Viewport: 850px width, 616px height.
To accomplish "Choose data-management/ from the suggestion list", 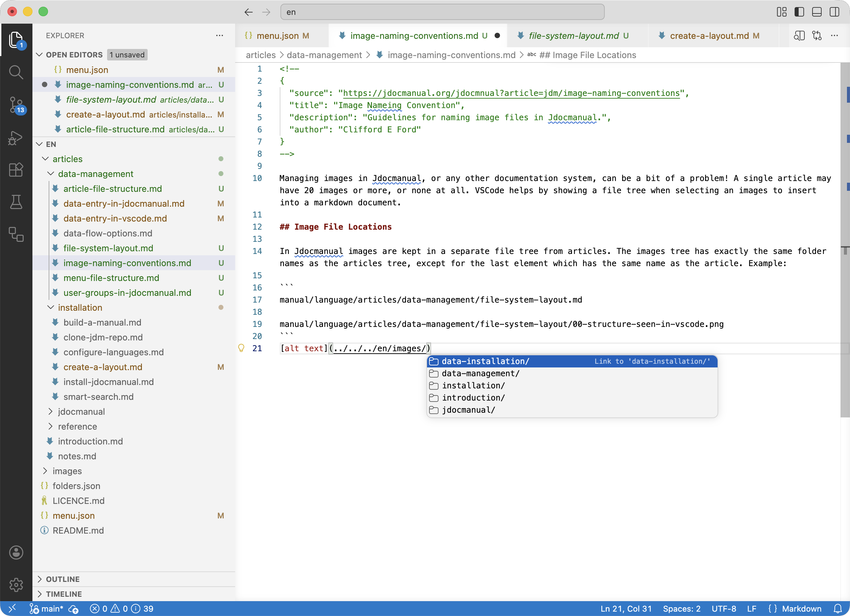I will pos(572,374).
